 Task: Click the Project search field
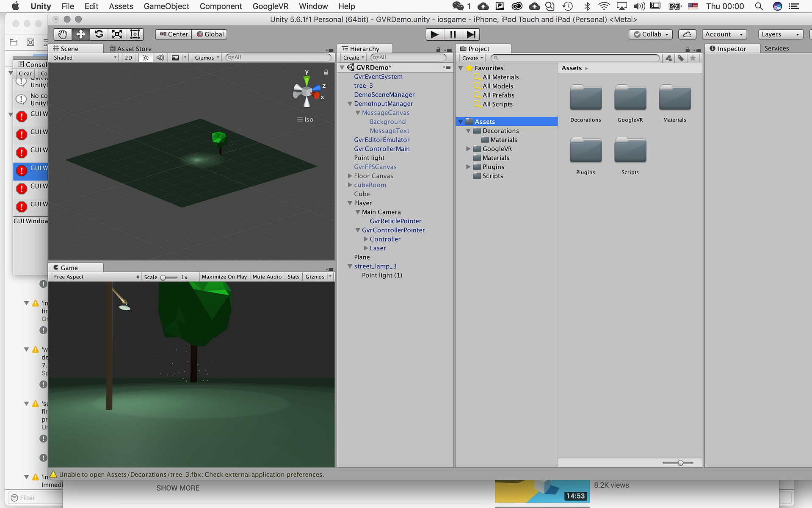click(575, 58)
